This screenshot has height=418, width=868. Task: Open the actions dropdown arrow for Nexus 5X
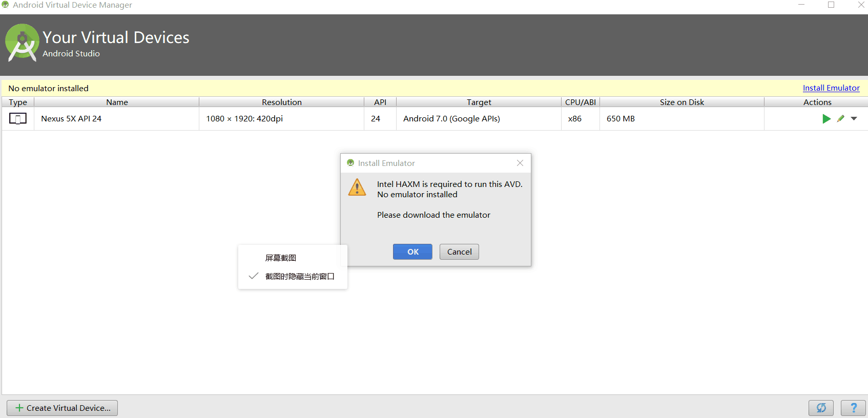pos(854,119)
